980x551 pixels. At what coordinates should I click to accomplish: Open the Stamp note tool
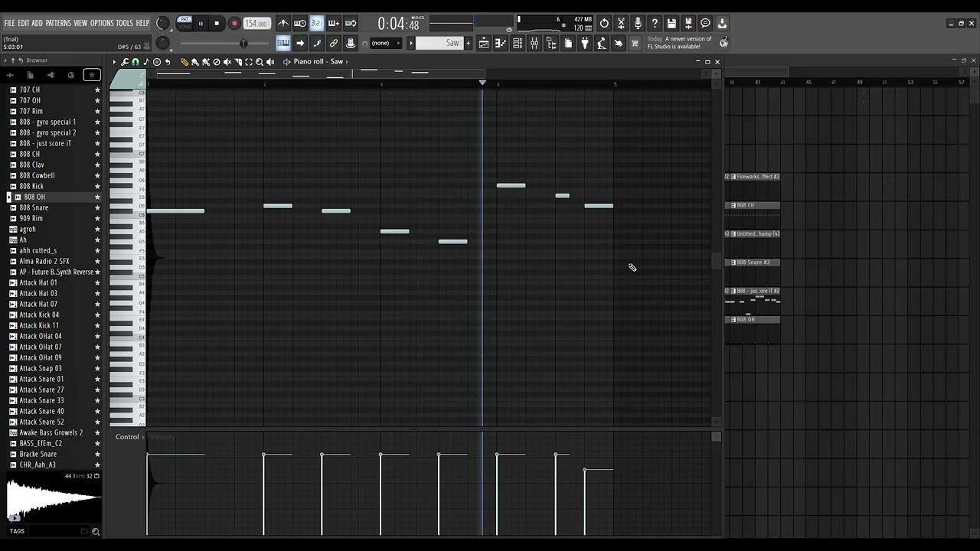pos(157,62)
